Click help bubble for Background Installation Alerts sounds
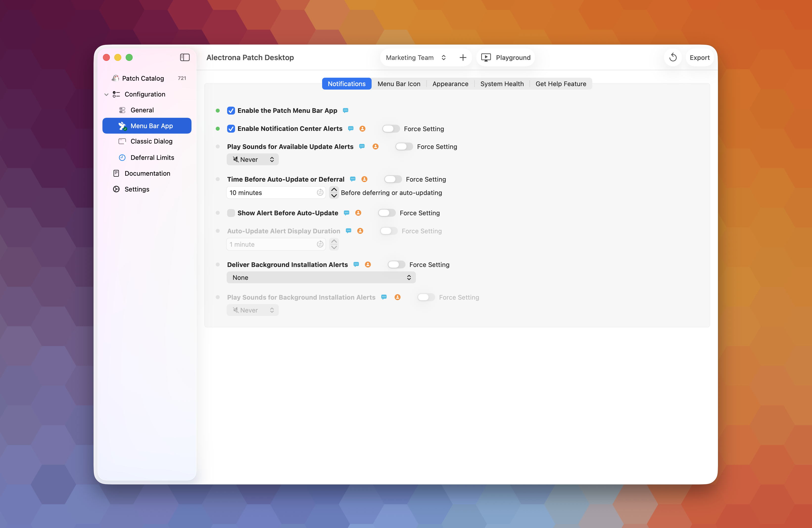 click(x=384, y=297)
